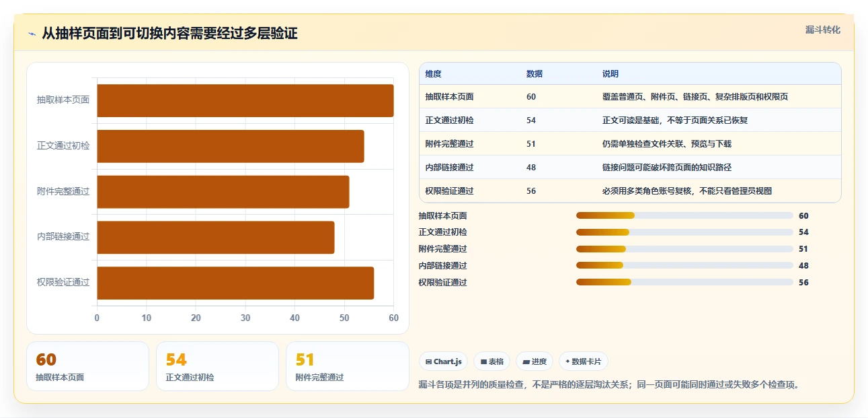Screen dimensions: 868x418
Task: Click the 权限验证通过 bar in the chart
Action: (235, 283)
